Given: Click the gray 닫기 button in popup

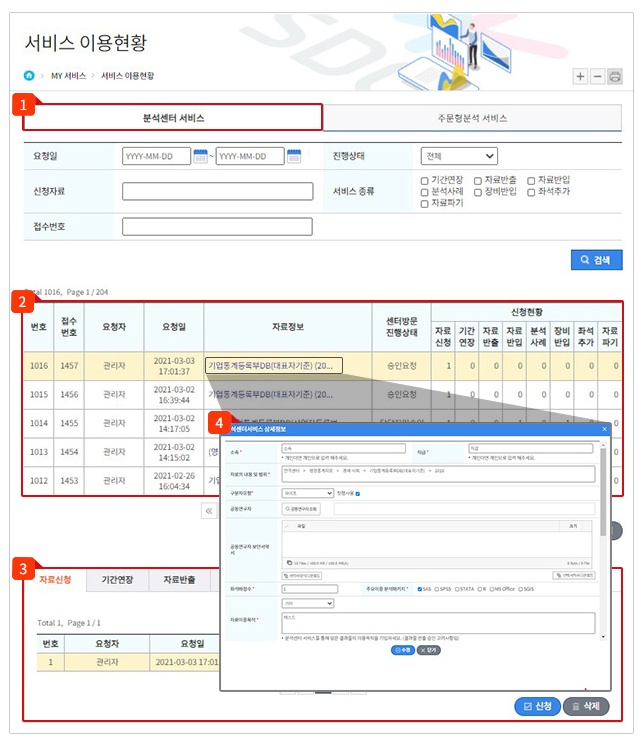Looking at the screenshot, I should tap(429, 650).
